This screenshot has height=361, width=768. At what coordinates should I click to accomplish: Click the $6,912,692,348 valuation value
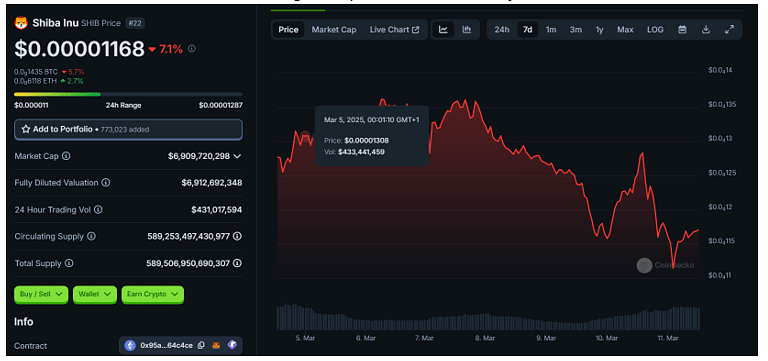tap(212, 183)
